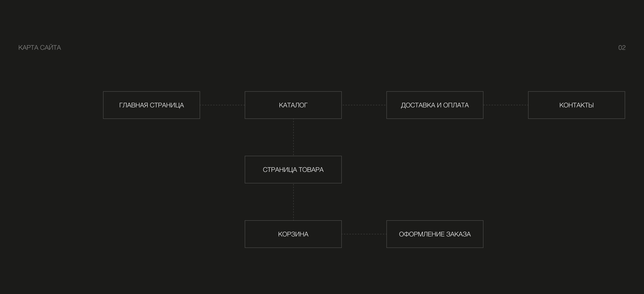Select the КАТАЛОГ node
Image resolution: width=644 pixels, height=294 pixels.
point(293,105)
